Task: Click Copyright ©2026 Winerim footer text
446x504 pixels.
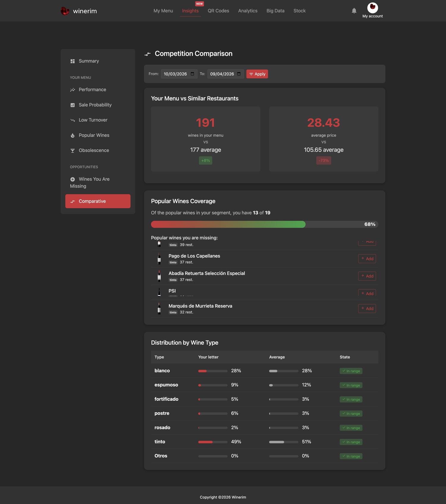Action: 223,497
